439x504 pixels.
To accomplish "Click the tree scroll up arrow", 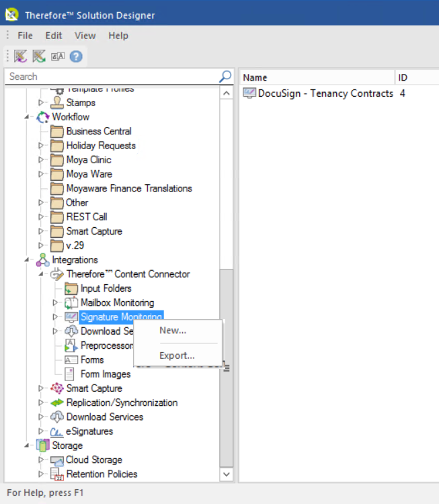I will [227, 93].
